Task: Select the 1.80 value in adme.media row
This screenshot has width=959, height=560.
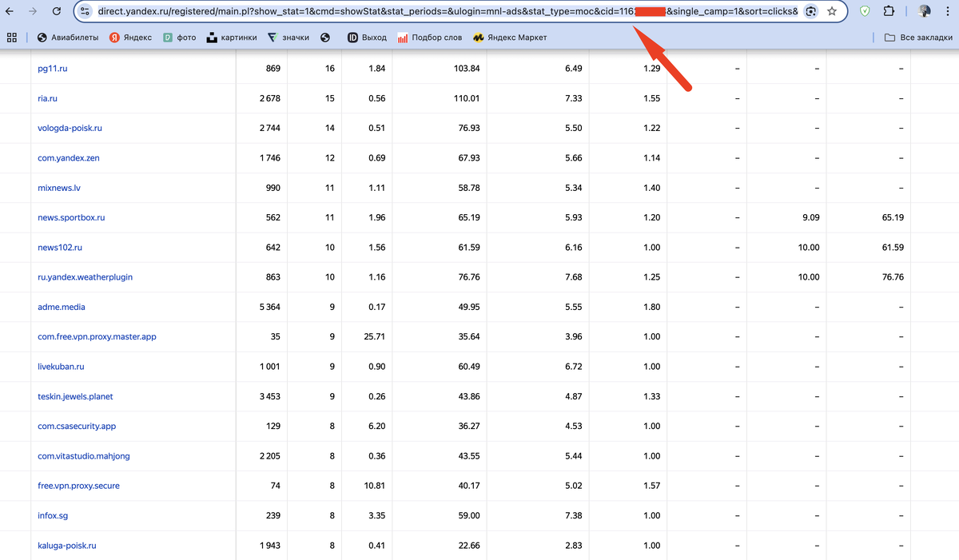Action: pyautogui.click(x=651, y=307)
